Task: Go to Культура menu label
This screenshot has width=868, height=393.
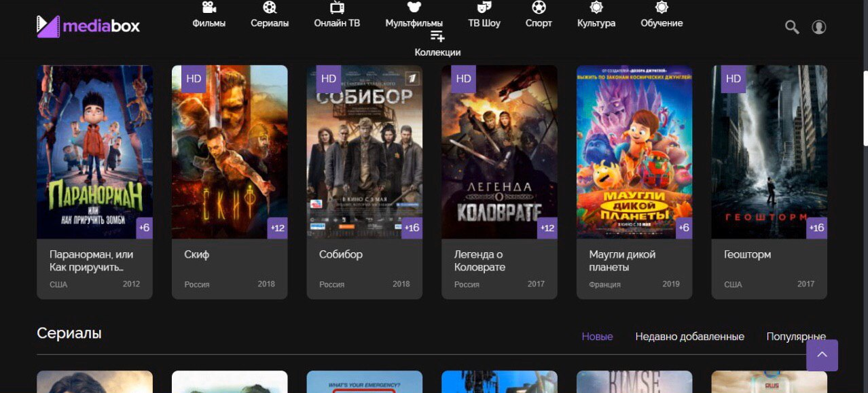Action: (596, 23)
